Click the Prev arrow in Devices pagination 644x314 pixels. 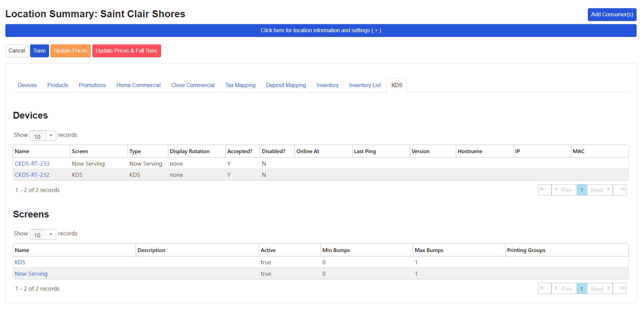click(563, 190)
